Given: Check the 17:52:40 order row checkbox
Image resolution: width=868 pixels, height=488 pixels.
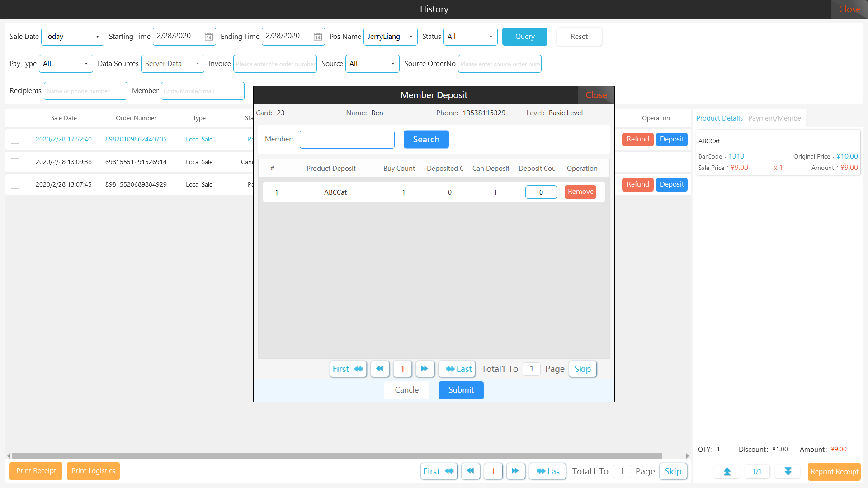Looking at the screenshot, I should [15, 140].
